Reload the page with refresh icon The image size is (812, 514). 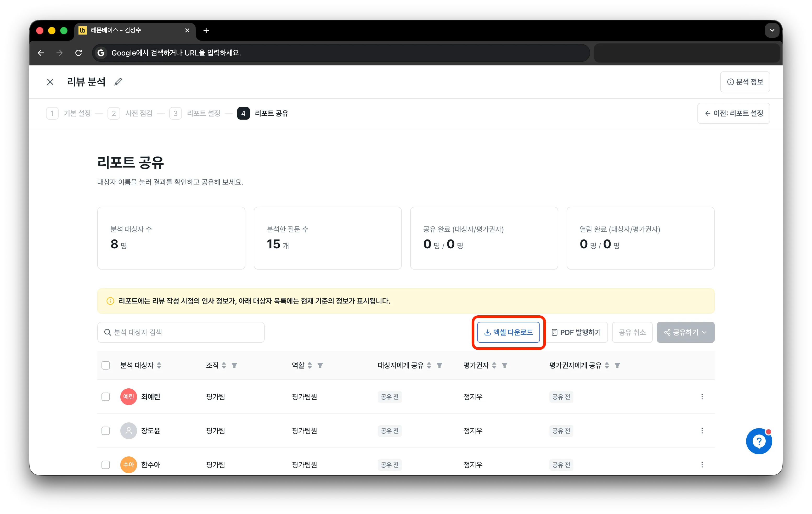point(78,53)
